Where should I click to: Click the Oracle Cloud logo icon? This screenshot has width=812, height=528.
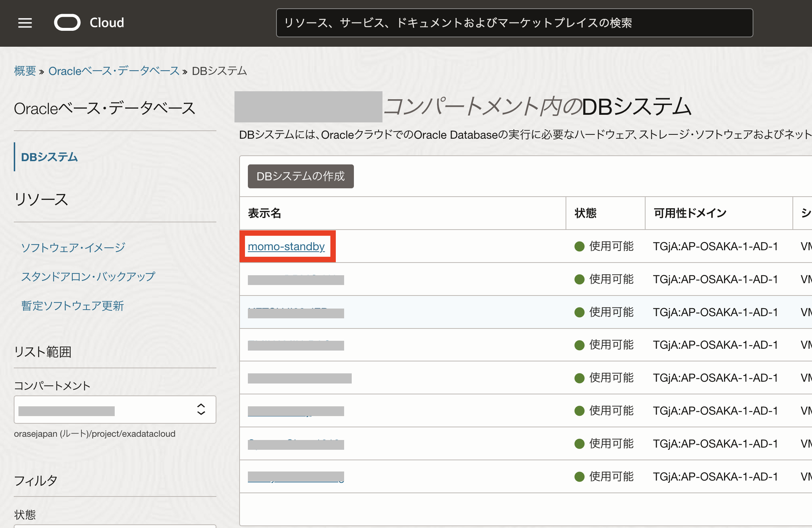[67, 22]
